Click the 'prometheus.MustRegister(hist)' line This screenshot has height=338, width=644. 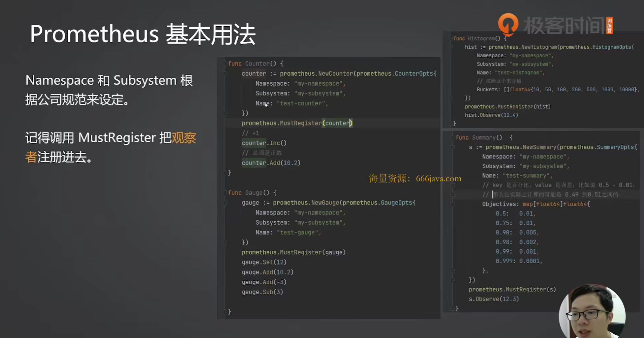(508, 107)
